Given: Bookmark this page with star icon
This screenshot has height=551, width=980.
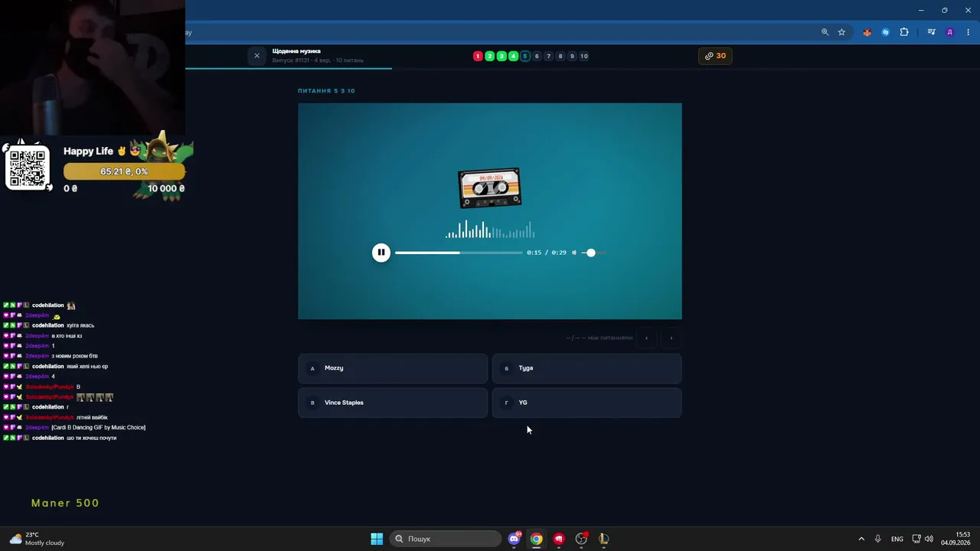Looking at the screenshot, I should click(841, 32).
